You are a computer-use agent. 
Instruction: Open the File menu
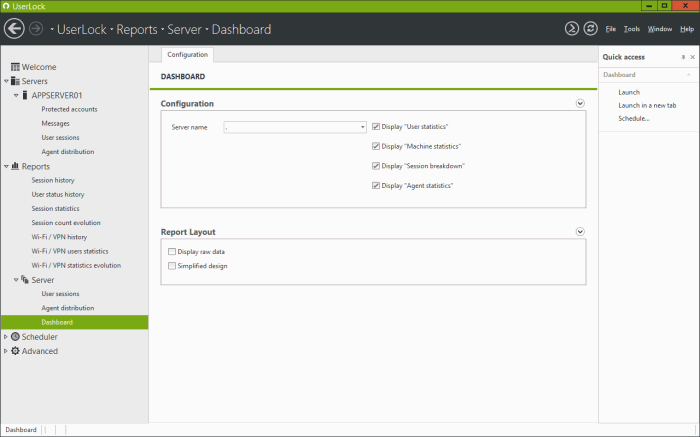point(610,29)
